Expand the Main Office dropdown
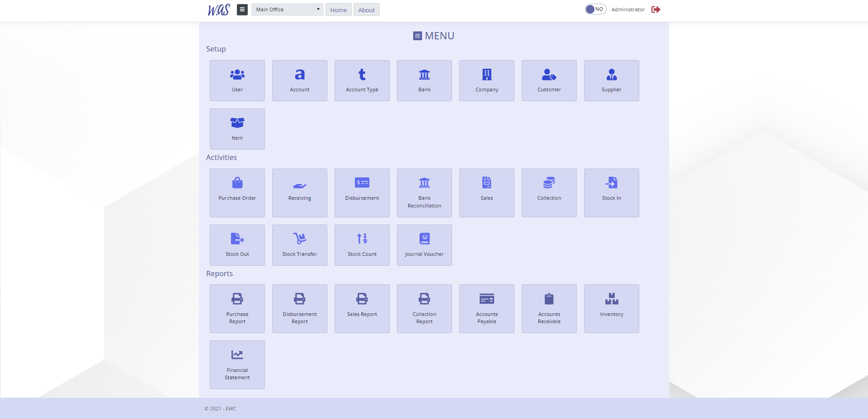868x419 pixels. (x=287, y=9)
